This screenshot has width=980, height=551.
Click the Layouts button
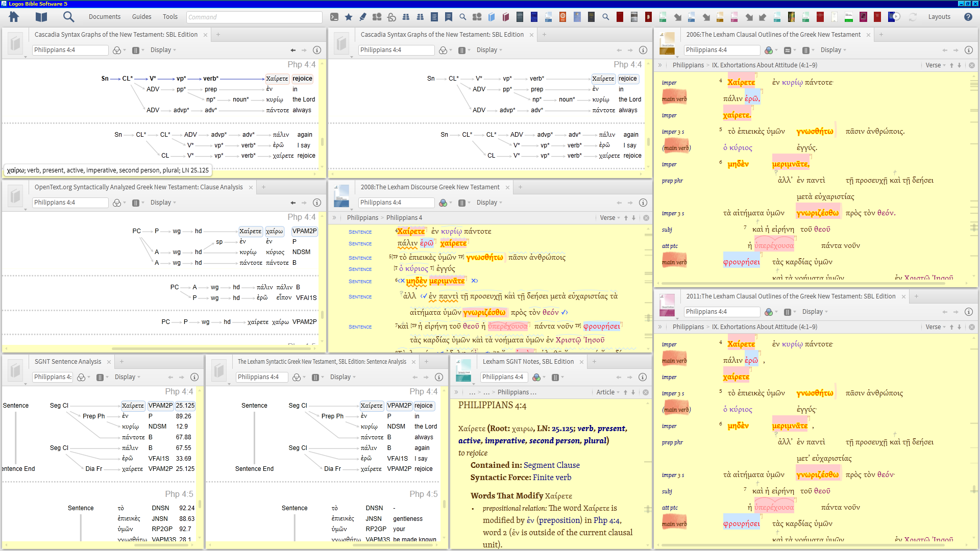pyautogui.click(x=939, y=17)
